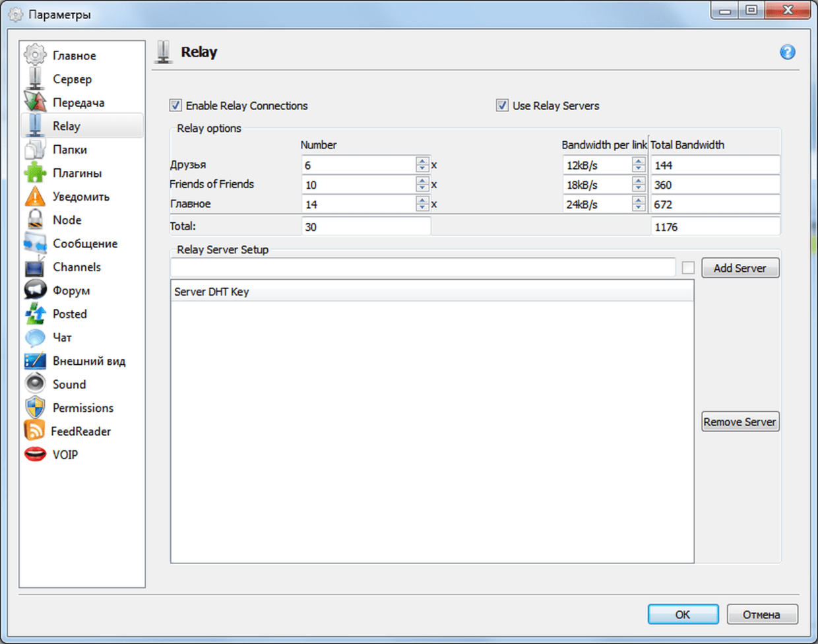Tick the checkbox beside Add Server
This screenshot has height=644, width=818.
688,268
